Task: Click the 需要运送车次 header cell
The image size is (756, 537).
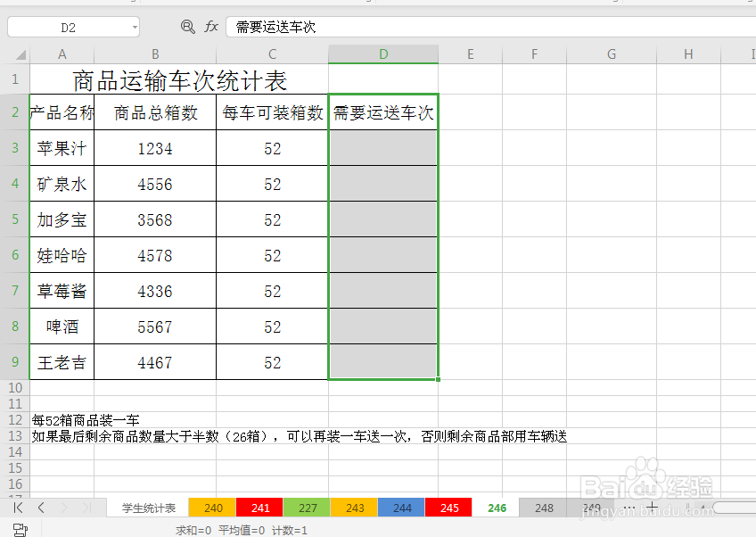Action: click(383, 112)
